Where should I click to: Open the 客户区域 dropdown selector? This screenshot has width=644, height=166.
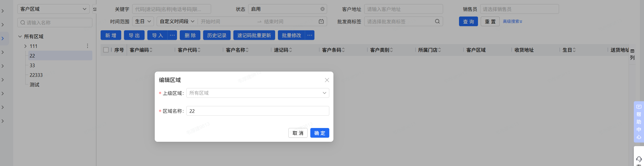click(x=53, y=9)
